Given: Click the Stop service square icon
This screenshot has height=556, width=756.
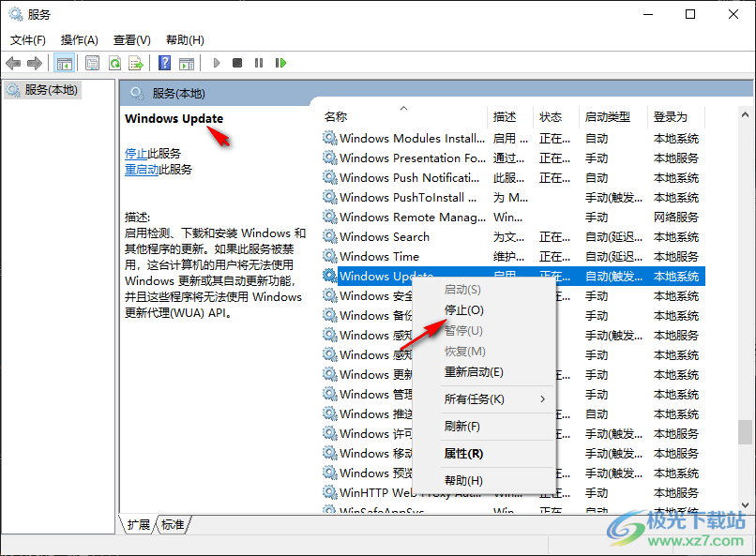Looking at the screenshot, I should tap(237, 63).
